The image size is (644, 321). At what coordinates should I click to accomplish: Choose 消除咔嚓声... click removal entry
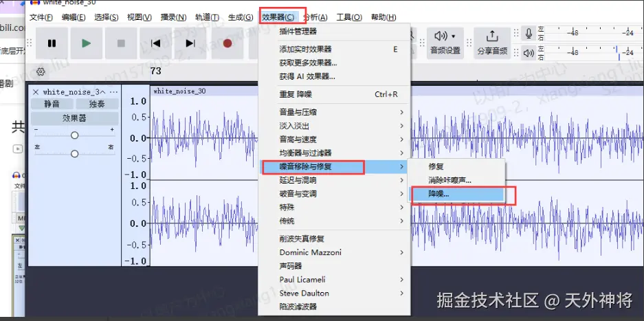458,180
